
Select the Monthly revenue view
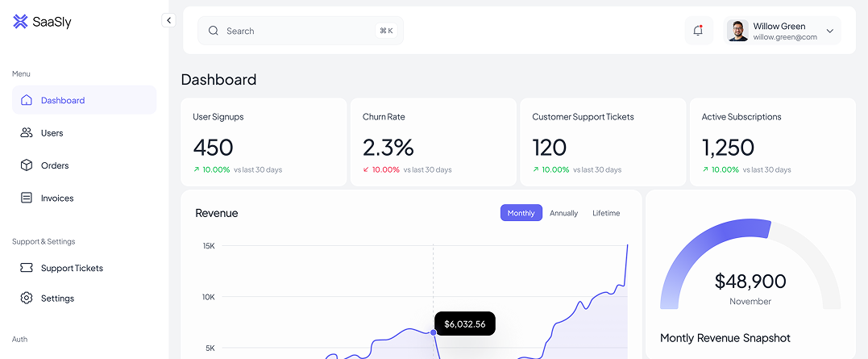click(521, 213)
